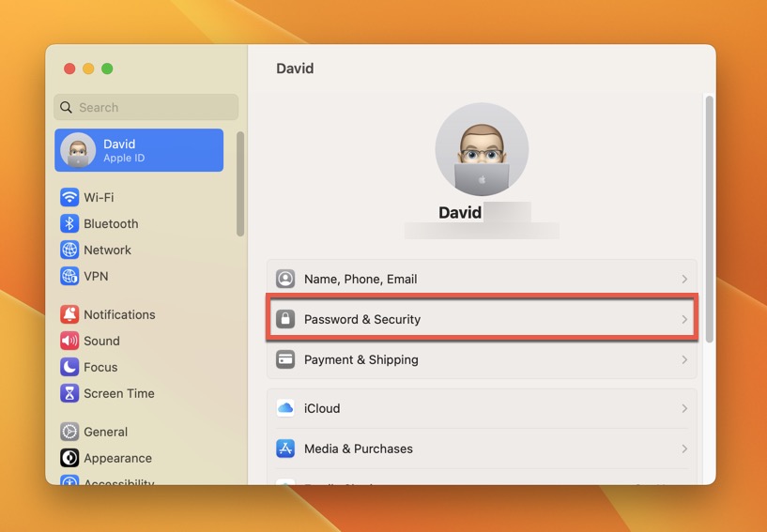Select the Network label in the sidebar
The image size is (767, 532).
108,250
